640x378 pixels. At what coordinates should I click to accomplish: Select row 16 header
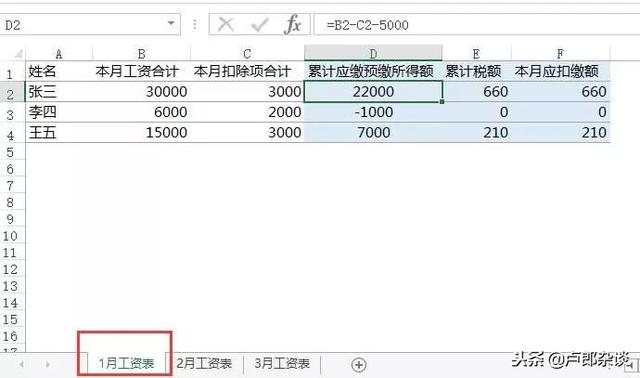click(x=11, y=336)
